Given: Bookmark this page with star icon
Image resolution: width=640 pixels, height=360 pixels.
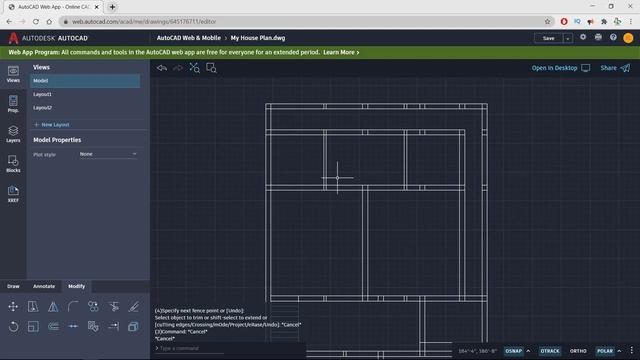Looking at the screenshot, I should pyautogui.click(x=547, y=21).
